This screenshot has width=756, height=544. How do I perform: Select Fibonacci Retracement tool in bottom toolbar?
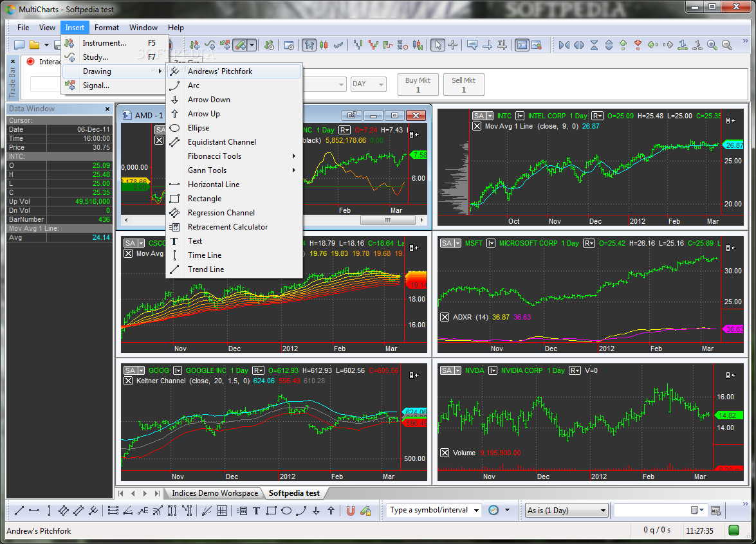[113, 511]
